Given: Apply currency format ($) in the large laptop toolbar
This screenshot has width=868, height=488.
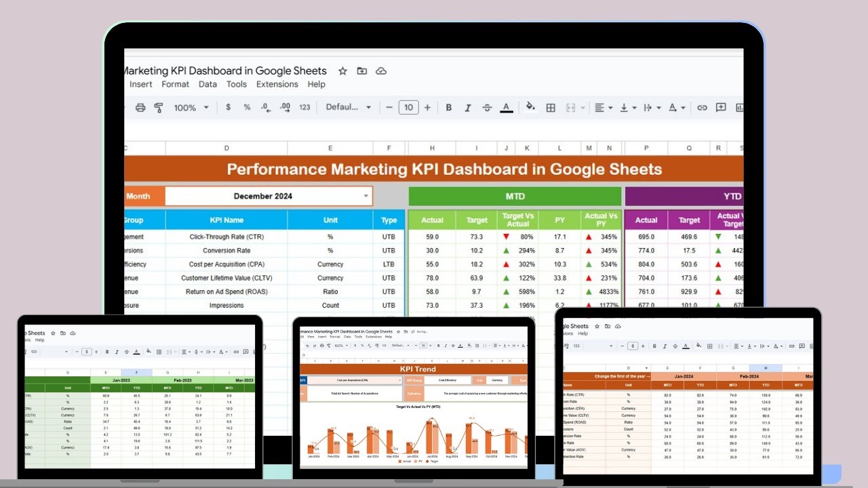Looking at the screenshot, I should (x=228, y=107).
